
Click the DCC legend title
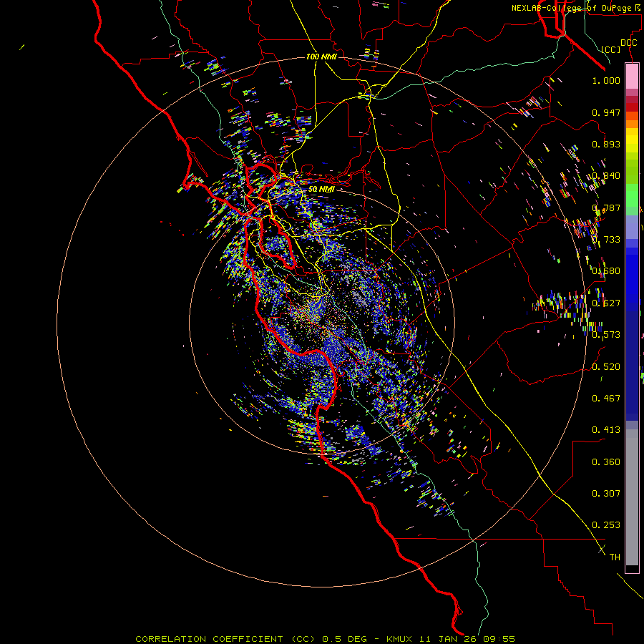pyautogui.click(x=628, y=43)
